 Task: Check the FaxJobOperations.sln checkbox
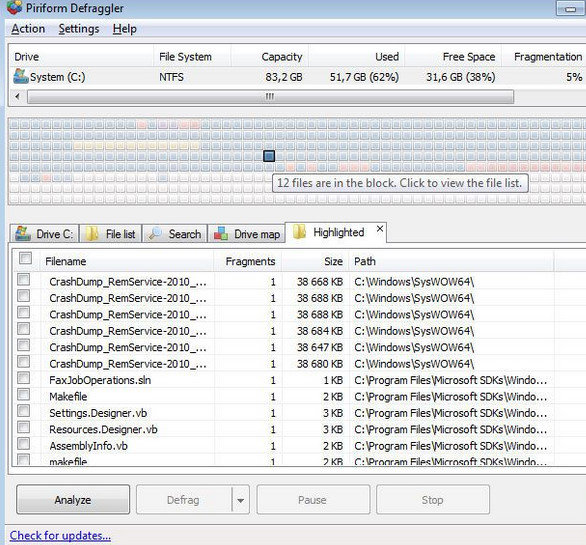click(x=24, y=378)
